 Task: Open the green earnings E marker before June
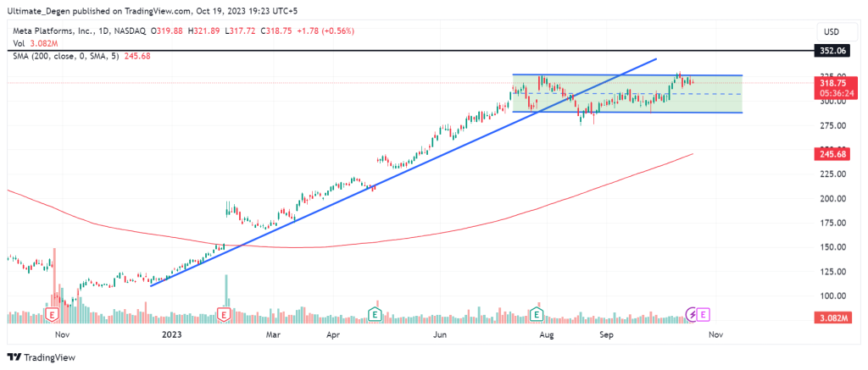(376, 315)
